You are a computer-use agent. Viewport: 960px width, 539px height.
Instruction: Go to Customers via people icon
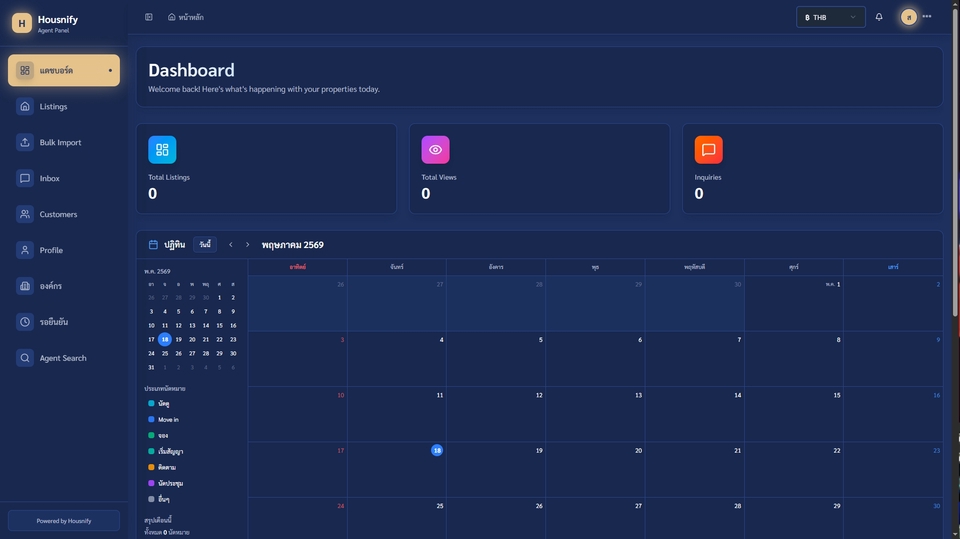pyautogui.click(x=24, y=214)
